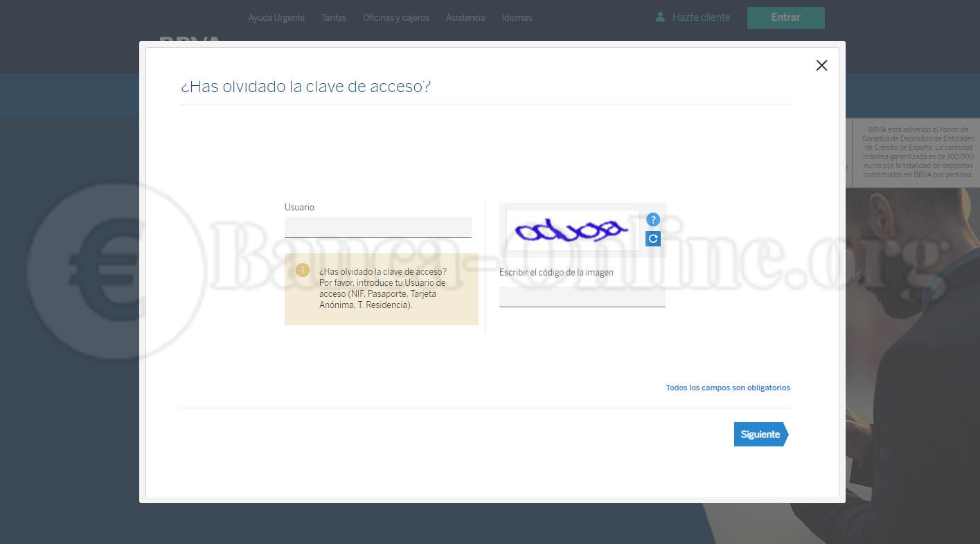Image resolution: width=980 pixels, height=544 pixels.
Task: Open the Idiomas language selector
Action: tap(517, 17)
